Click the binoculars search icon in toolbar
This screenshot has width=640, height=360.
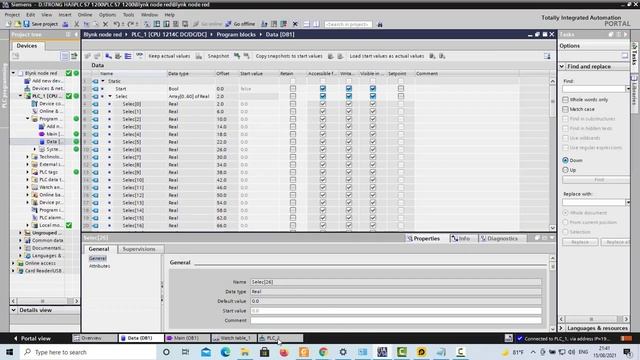(x=380, y=24)
